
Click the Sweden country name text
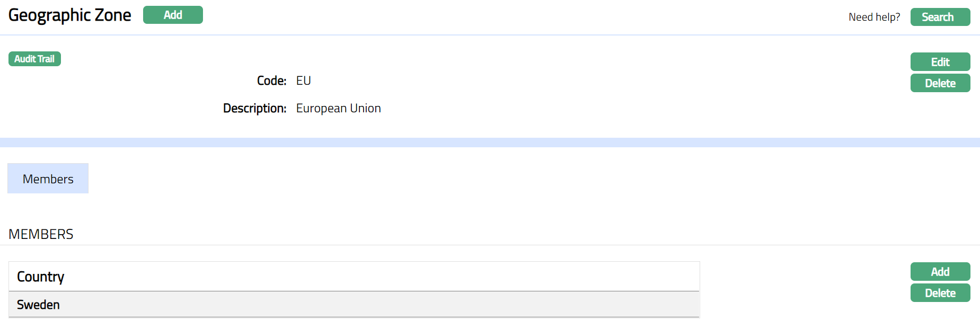pos(38,305)
